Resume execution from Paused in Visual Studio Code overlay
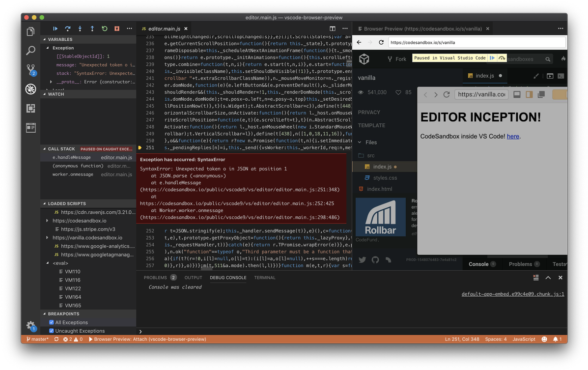Screen dimensions: 588x370 [492, 58]
